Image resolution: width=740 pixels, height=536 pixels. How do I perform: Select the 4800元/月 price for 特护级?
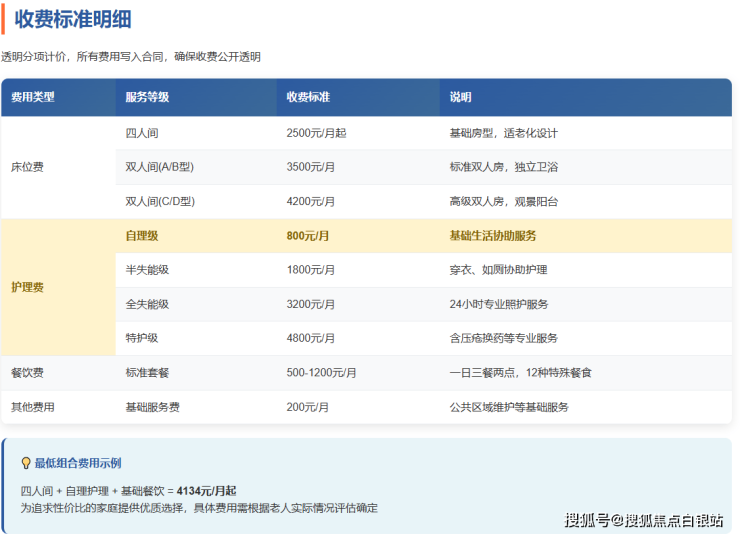pos(309,338)
